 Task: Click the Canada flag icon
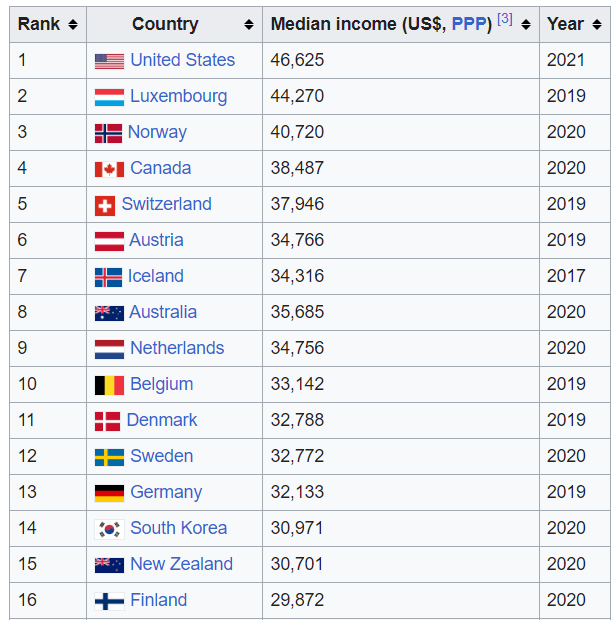point(110,170)
